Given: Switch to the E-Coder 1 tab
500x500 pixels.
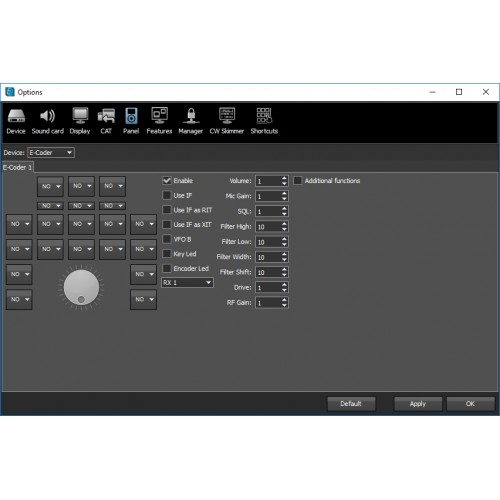Looking at the screenshot, I should [17, 167].
